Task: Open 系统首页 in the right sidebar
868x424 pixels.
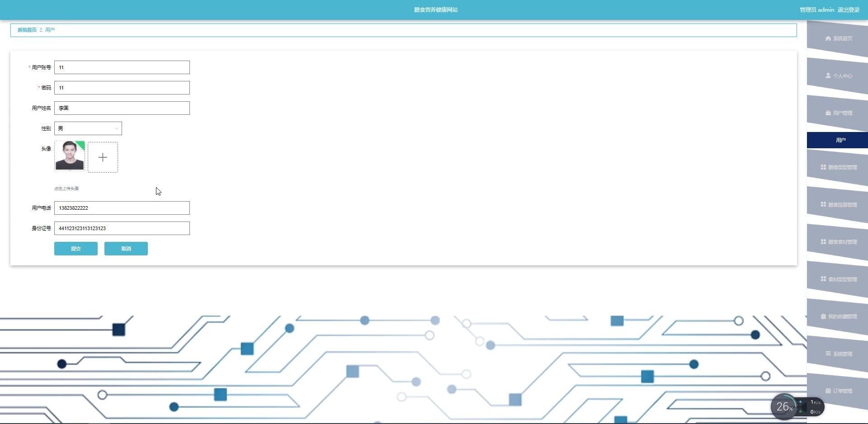Action: (838, 38)
